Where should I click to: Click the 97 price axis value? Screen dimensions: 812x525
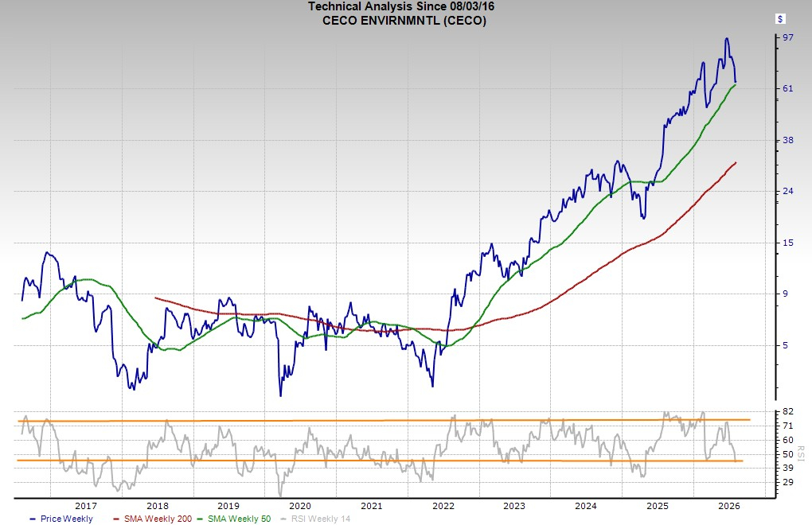pos(787,37)
